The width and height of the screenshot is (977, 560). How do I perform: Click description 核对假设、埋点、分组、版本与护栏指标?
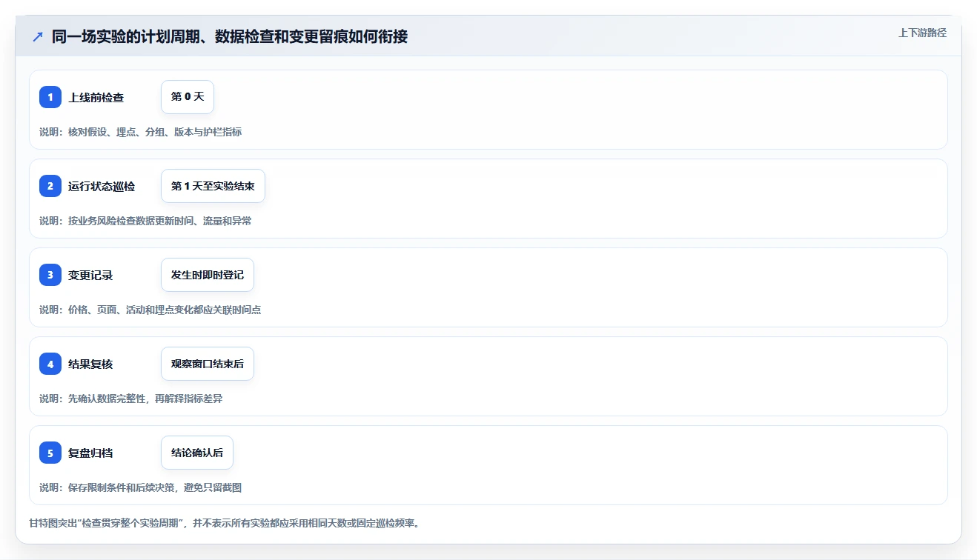coord(155,132)
